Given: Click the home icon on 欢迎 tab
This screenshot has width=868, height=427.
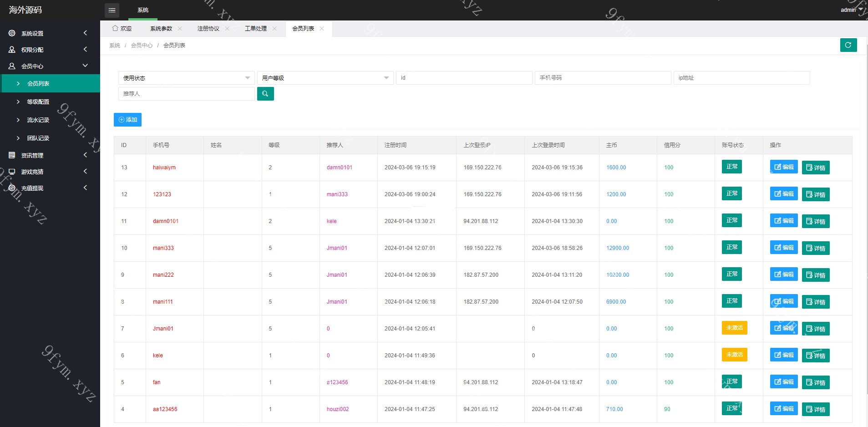Looking at the screenshot, I should pyautogui.click(x=115, y=28).
